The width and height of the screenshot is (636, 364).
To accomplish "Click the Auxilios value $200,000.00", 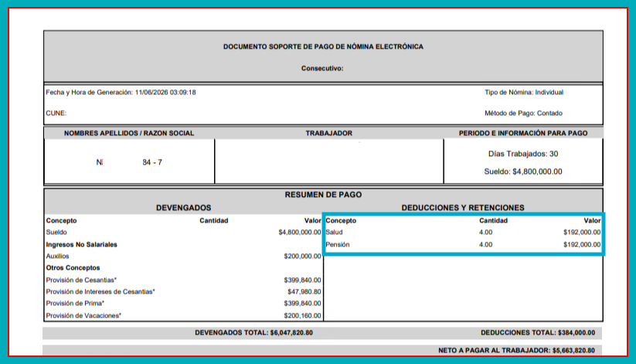I will click(303, 256).
